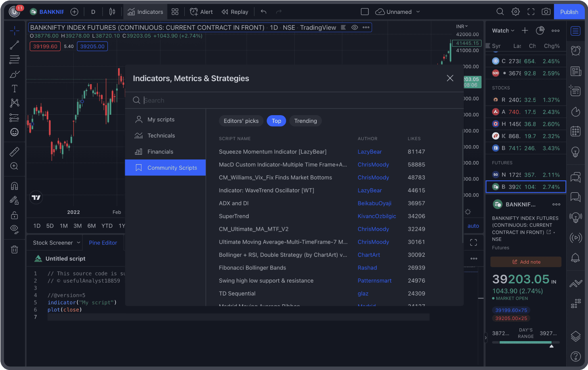This screenshot has width=588, height=370.
Task: Open the Watch list dropdown
Action: click(503, 31)
